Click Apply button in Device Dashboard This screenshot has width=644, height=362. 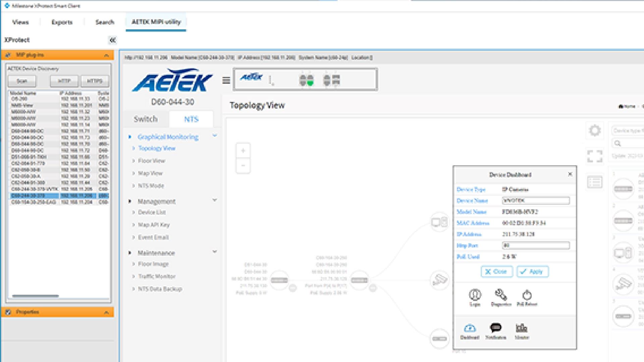532,271
